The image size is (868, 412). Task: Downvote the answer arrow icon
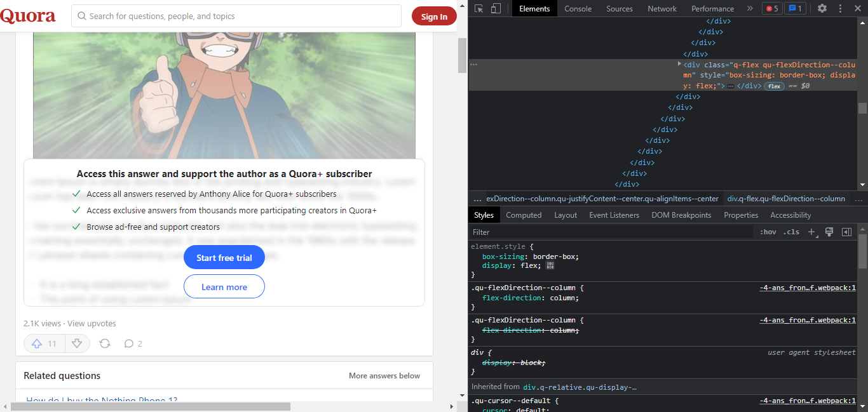pos(77,343)
